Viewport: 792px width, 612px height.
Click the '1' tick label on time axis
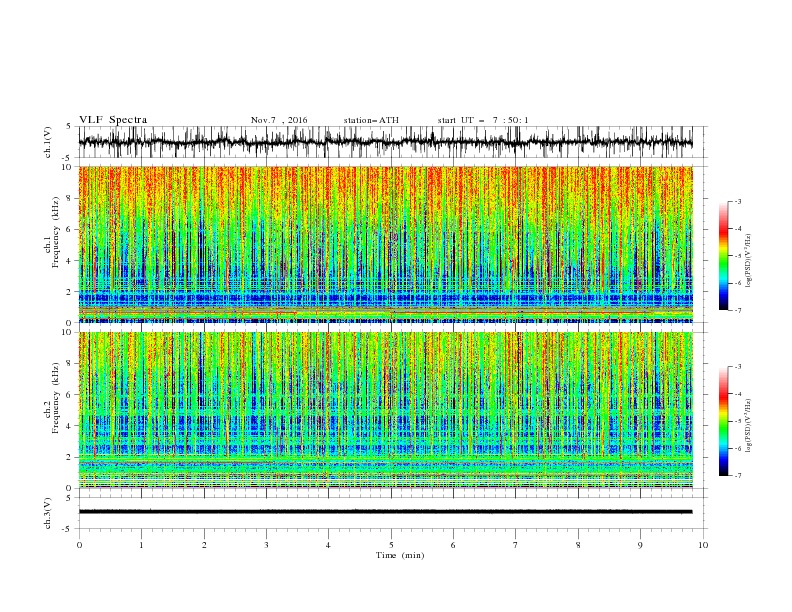pos(141,545)
